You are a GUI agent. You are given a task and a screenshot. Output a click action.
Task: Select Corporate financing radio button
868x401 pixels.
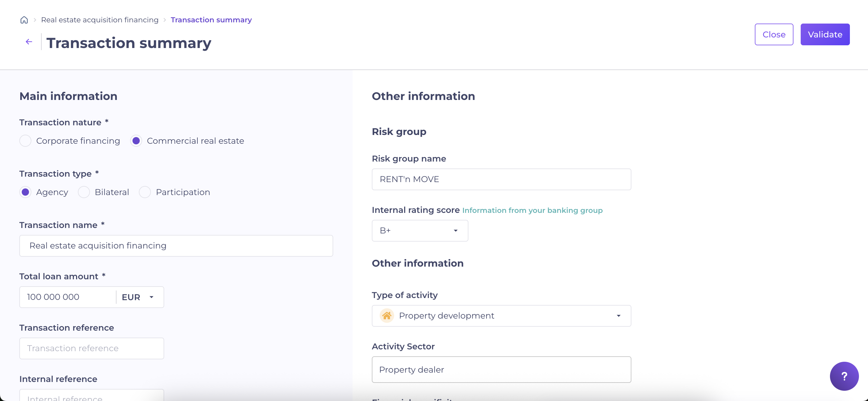(25, 141)
